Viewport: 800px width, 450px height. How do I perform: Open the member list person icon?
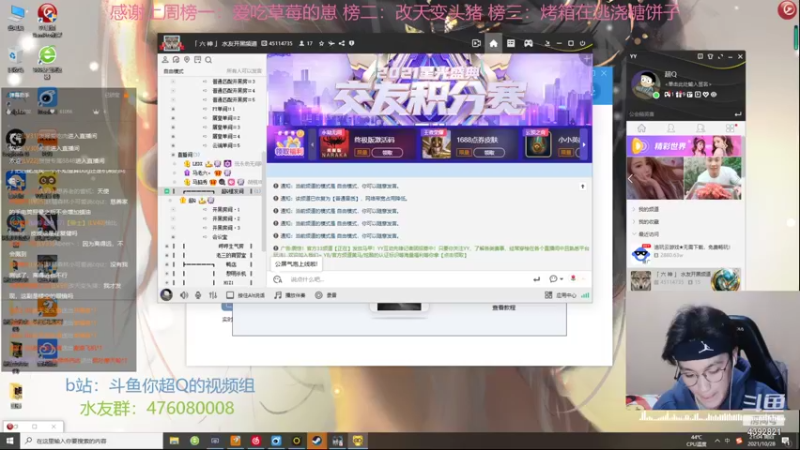(x=165, y=60)
